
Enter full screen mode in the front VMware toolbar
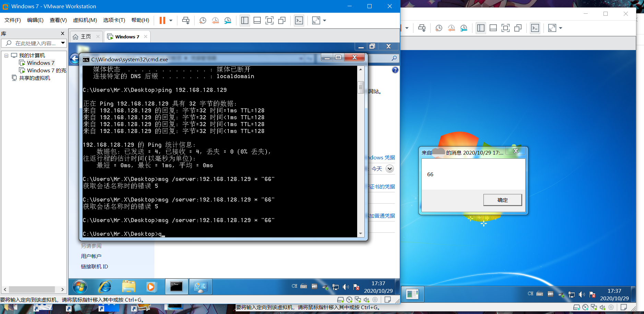pos(269,21)
